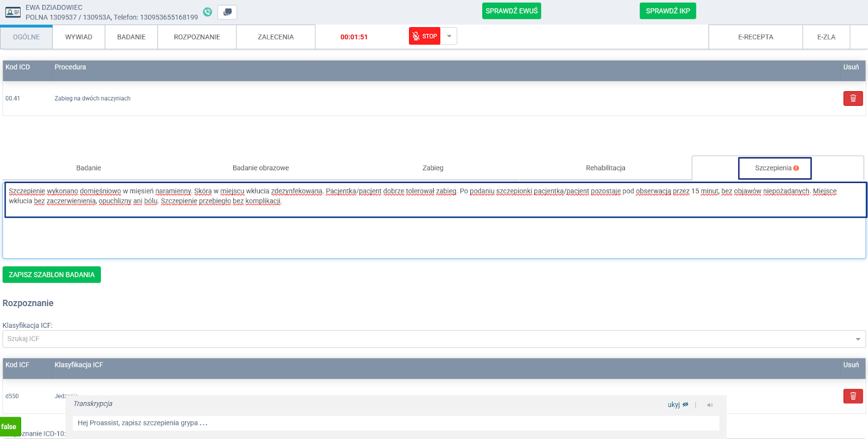Click the green false status badge
Screen dimensions: 868x439
click(x=10, y=427)
